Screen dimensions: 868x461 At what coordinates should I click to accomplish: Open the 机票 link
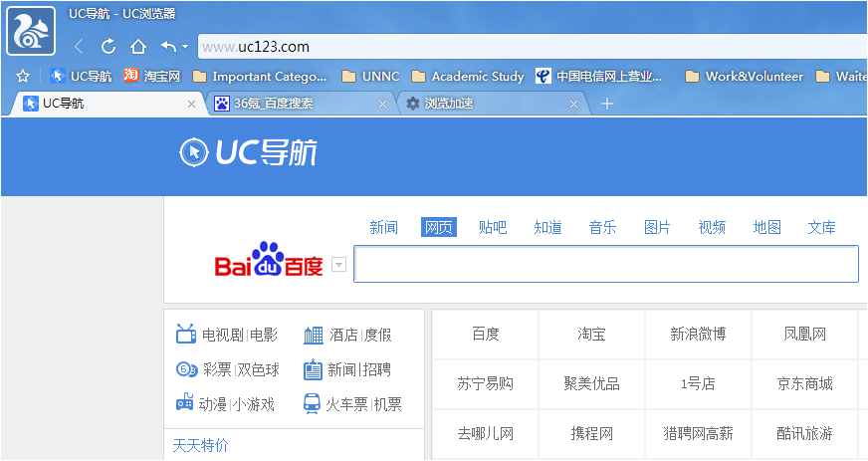[x=387, y=404]
